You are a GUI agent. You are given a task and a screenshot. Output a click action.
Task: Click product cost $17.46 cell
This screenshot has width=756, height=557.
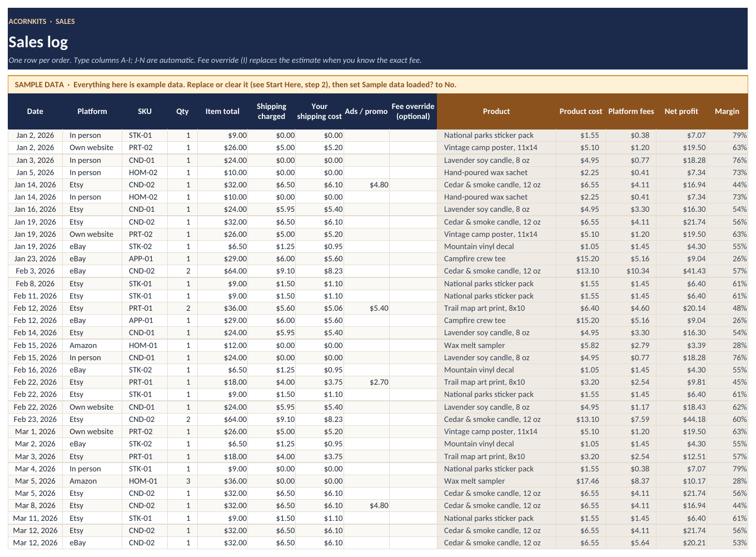tap(581, 481)
